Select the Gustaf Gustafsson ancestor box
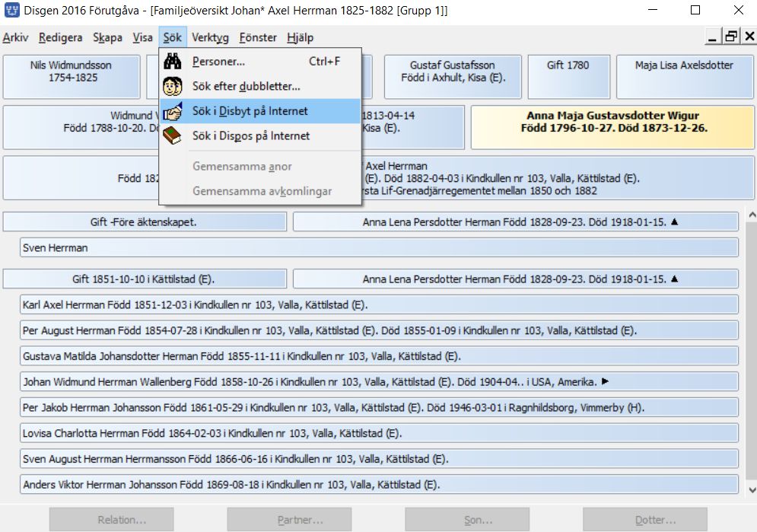 click(x=453, y=77)
